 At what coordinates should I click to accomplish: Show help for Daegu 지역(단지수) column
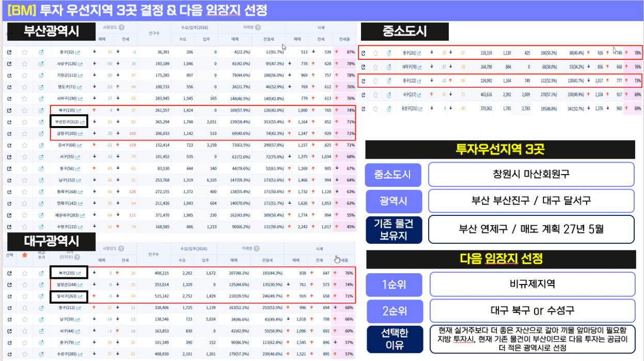pos(76,256)
